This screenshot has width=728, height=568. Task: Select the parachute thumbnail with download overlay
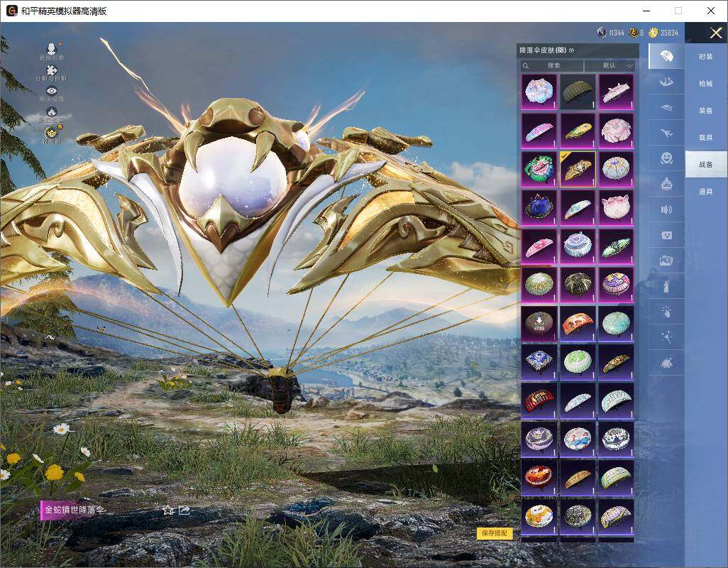[539, 324]
